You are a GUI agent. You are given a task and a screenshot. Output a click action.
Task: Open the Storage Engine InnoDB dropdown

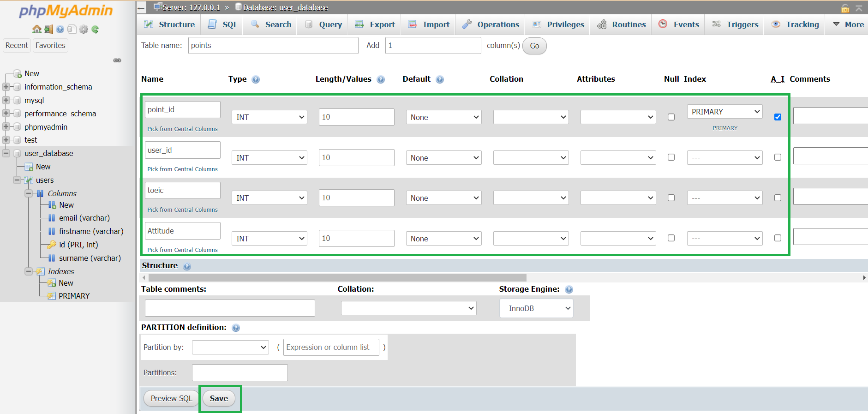click(x=536, y=308)
